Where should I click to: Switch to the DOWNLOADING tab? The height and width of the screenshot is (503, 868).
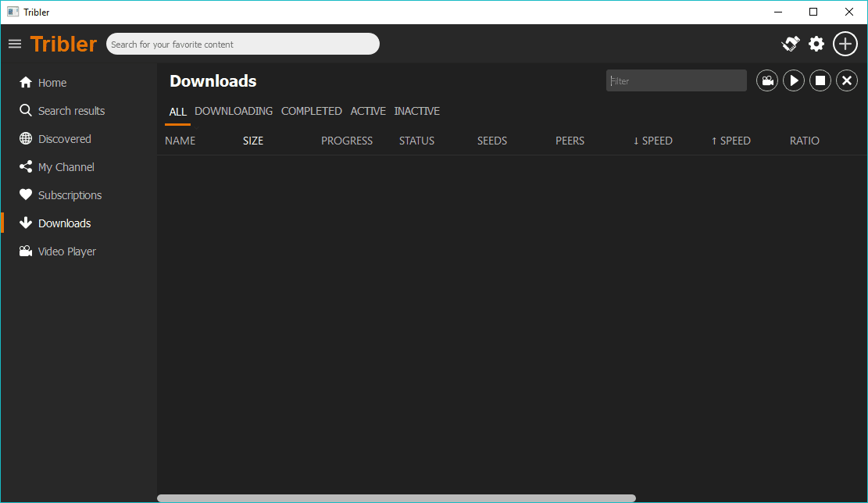(x=234, y=111)
